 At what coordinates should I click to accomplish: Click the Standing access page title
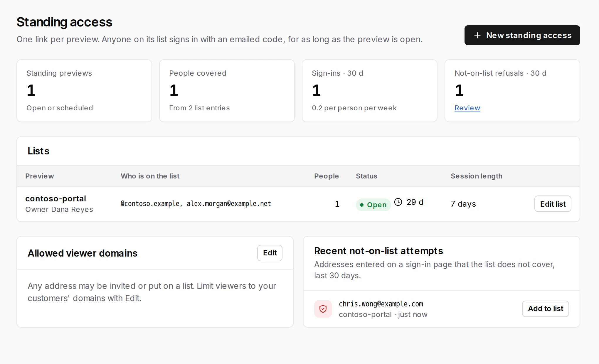(64, 22)
